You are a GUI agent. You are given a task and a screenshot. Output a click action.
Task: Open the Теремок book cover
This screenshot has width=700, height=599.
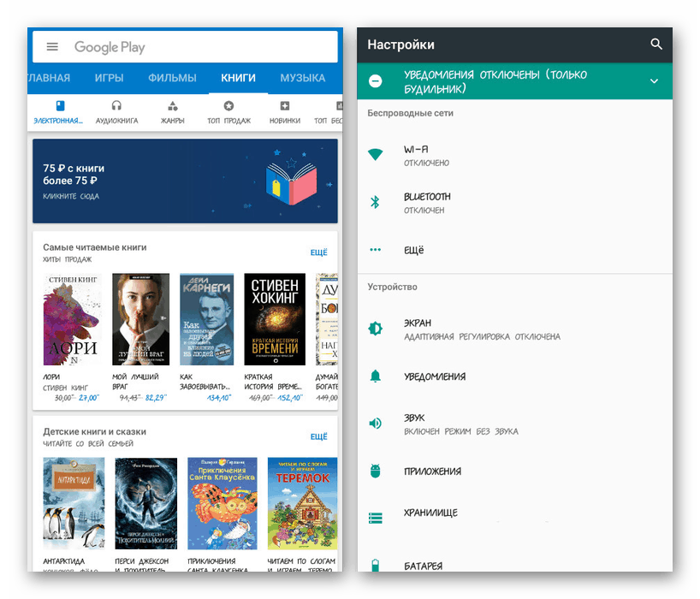pos(302,503)
